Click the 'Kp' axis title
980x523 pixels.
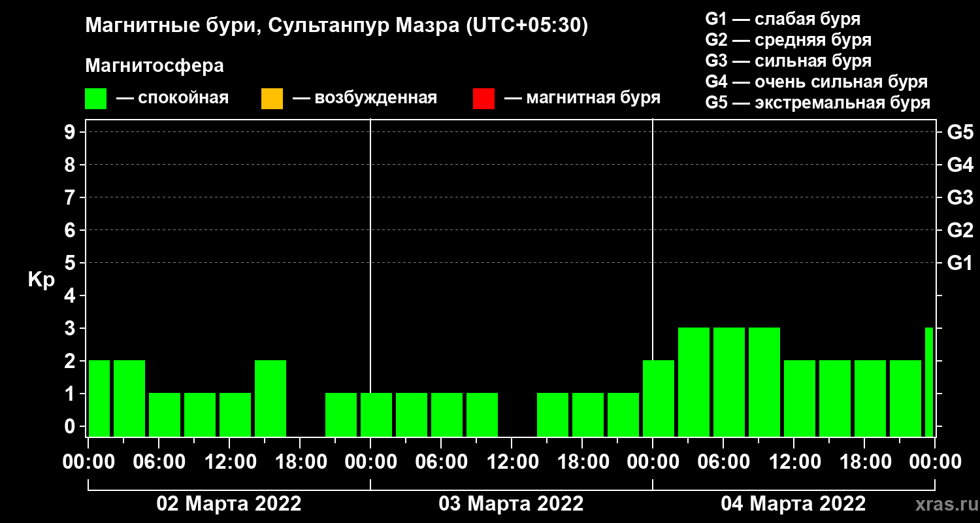(41, 280)
